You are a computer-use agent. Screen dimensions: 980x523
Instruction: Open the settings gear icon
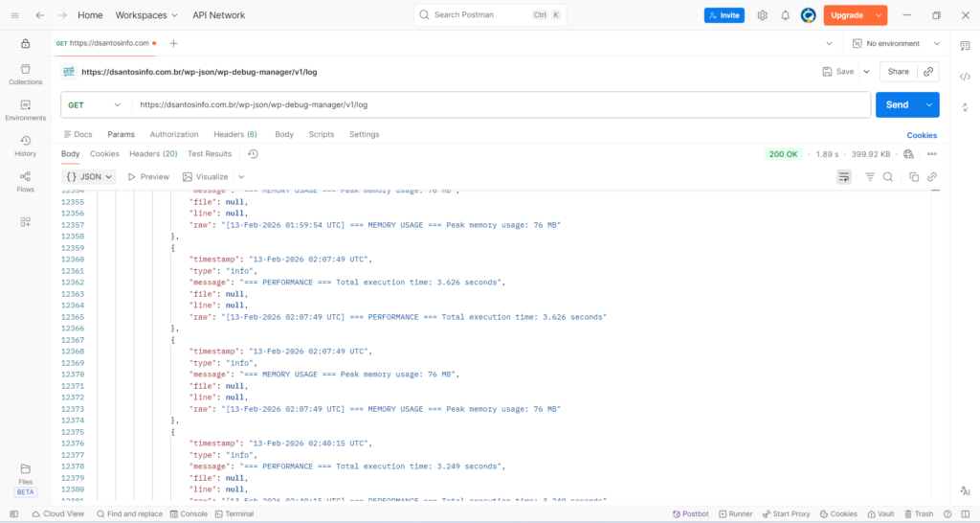762,15
